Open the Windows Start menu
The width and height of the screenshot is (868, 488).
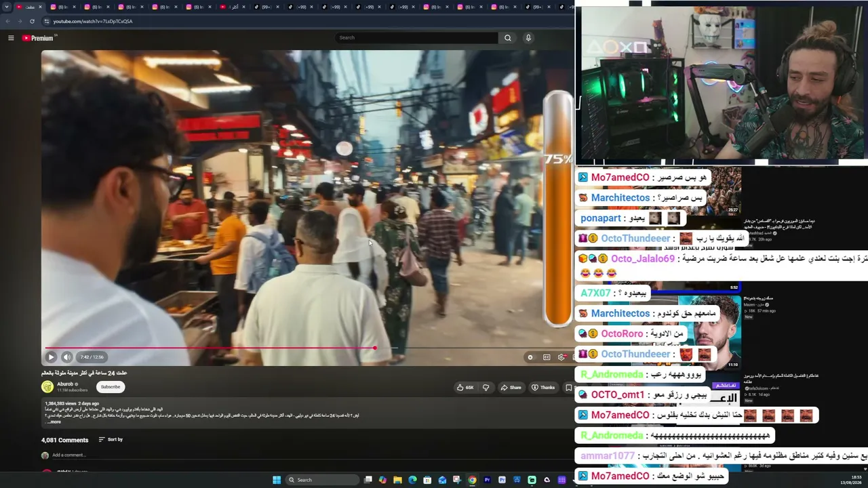(277, 480)
